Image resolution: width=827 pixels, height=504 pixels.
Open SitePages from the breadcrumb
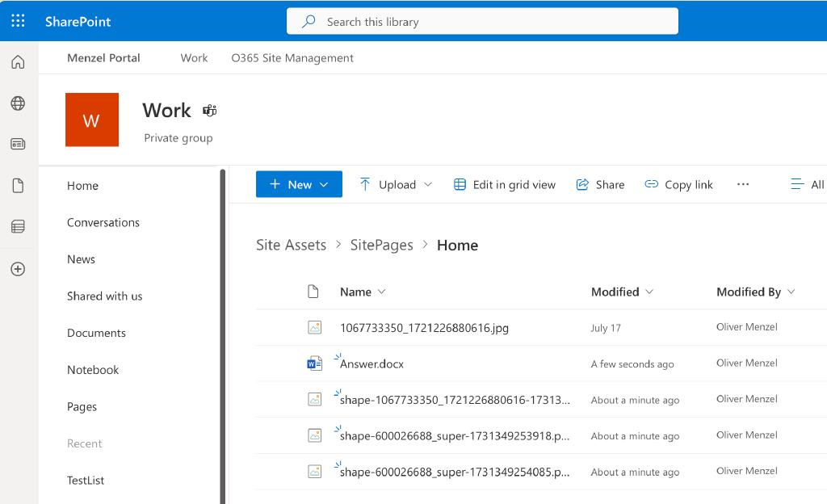click(382, 244)
